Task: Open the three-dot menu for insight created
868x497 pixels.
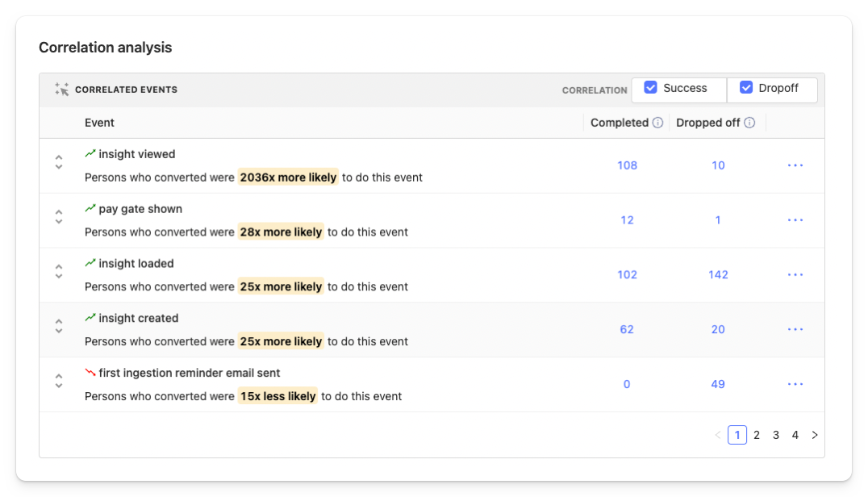Action: [x=795, y=329]
